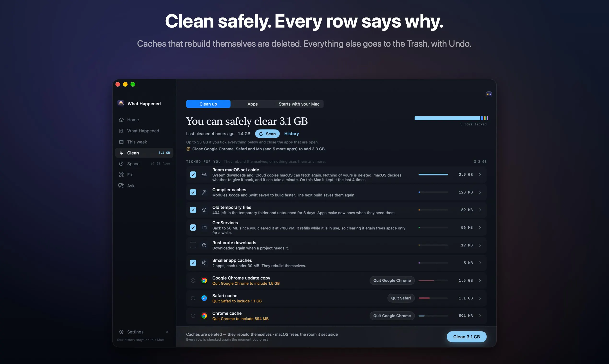
Task: Tick the Rust crate downloads checkbox
Action: coord(193,245)
